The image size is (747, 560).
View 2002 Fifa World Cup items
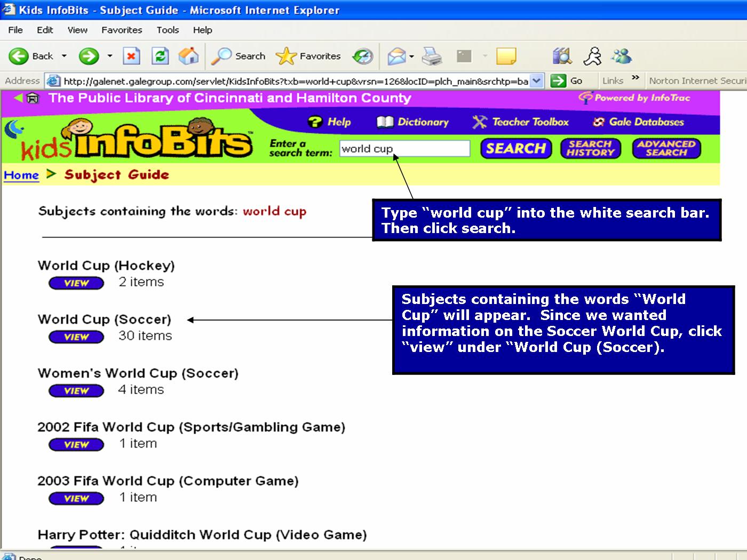pos(76,445)
